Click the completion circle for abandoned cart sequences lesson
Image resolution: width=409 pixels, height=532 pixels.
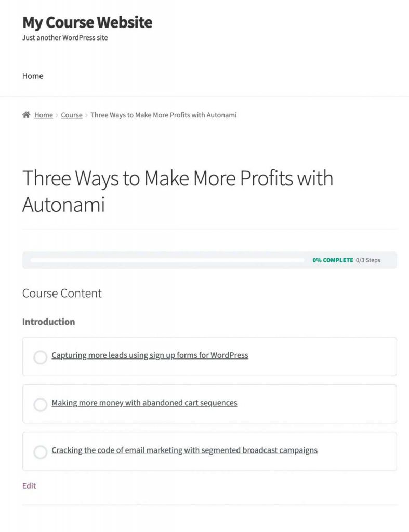[40, 404]
